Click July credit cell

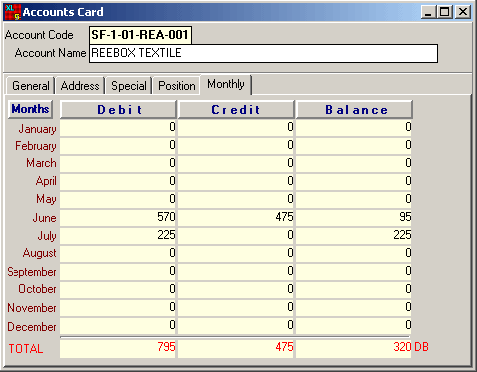click(x=236, y=235)
